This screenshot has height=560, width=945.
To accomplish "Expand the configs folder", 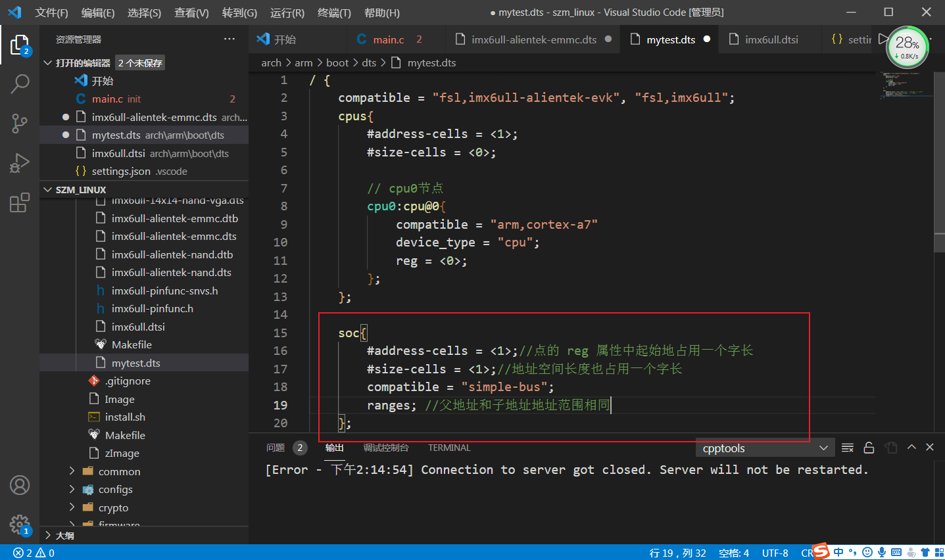I will [x=115, y=490].
